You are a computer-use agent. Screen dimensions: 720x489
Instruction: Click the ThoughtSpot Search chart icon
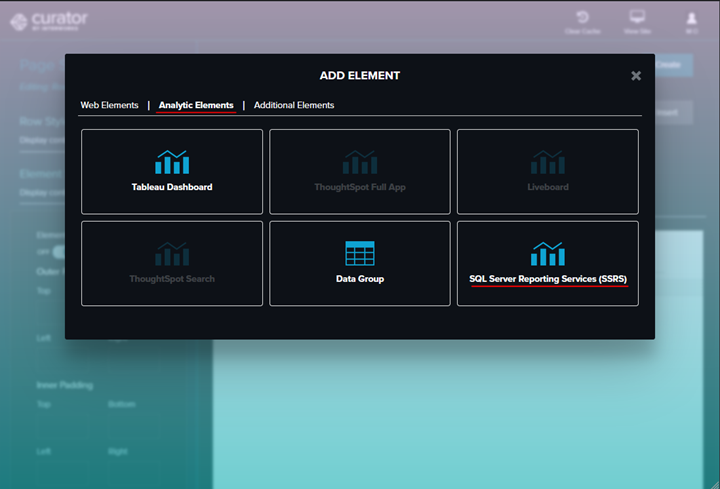[x=172, y=254]
